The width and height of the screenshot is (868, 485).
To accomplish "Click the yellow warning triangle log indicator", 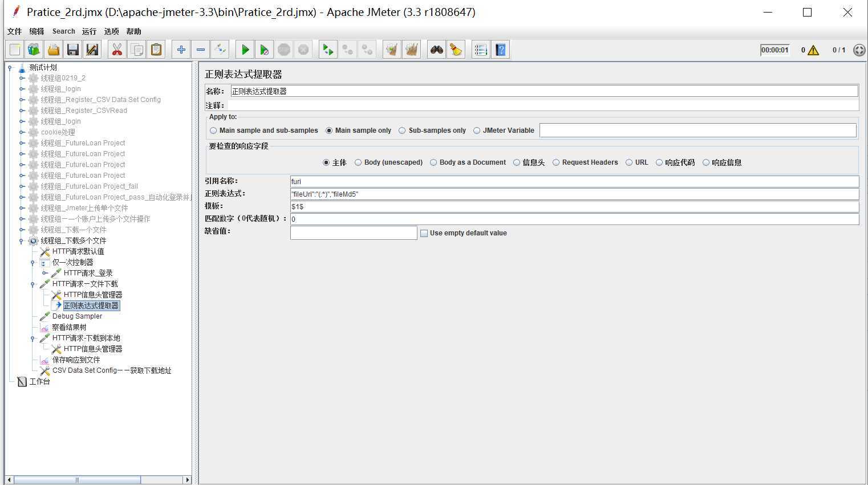I will 814,50.
